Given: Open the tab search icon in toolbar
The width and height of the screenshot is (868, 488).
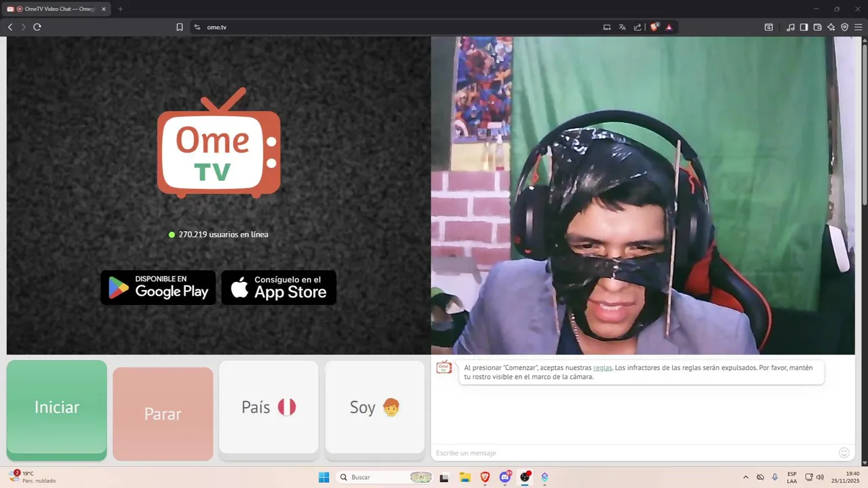Looking at the screenshot, I should (768, 27).
